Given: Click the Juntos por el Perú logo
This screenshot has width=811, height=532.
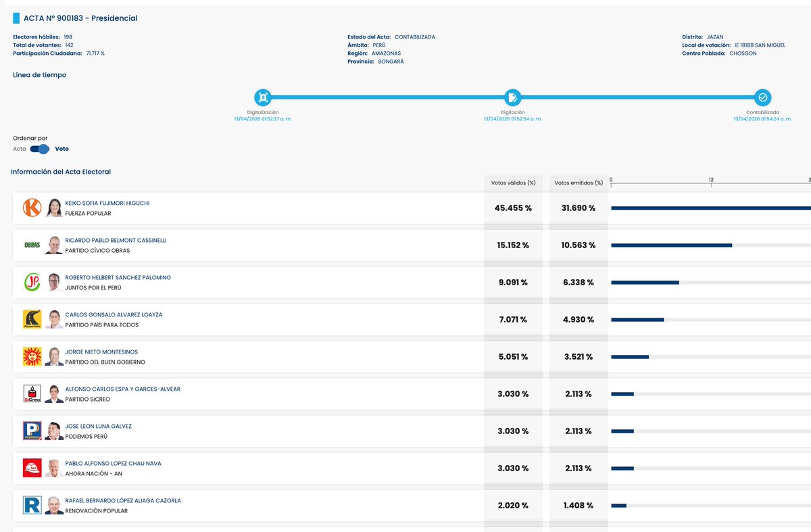Looking at the screenshot, I should point(32,282).
